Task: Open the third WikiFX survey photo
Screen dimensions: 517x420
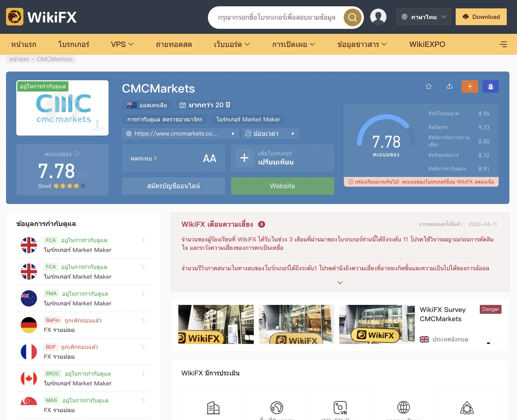Action: pos(377,324)
